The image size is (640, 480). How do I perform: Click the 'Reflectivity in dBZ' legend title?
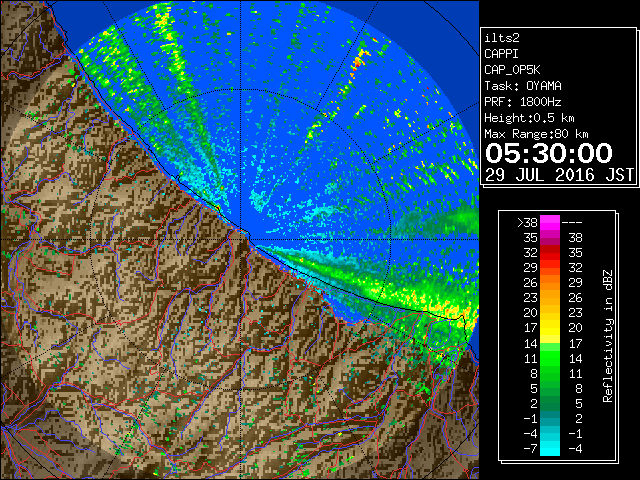pyautogui.click(x=608, y=336)
